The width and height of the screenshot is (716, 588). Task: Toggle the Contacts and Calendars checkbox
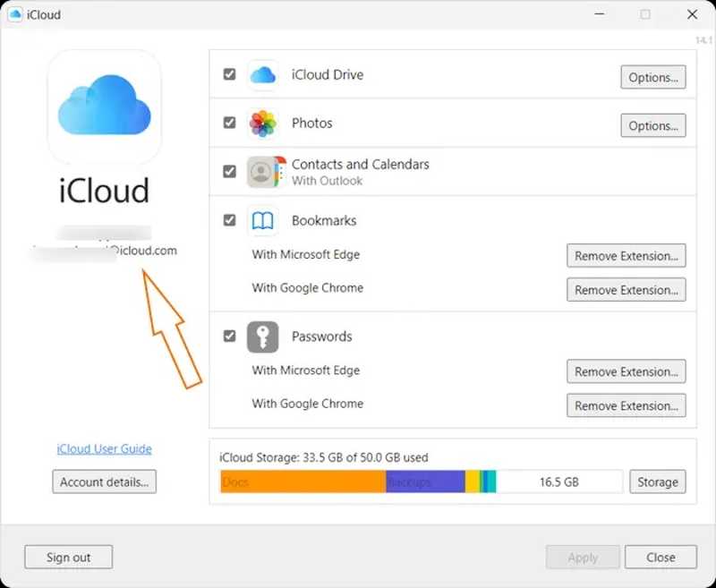230,172
